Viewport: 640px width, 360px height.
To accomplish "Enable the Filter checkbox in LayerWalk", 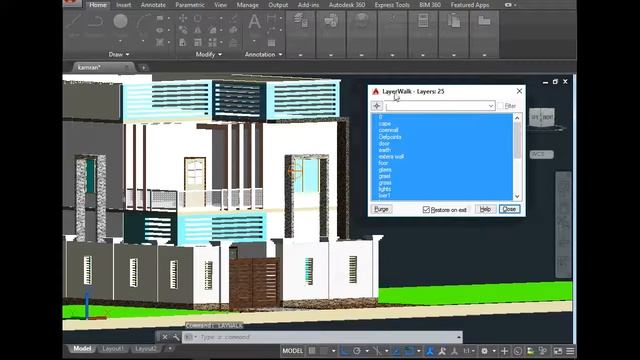I will point(501,106).
